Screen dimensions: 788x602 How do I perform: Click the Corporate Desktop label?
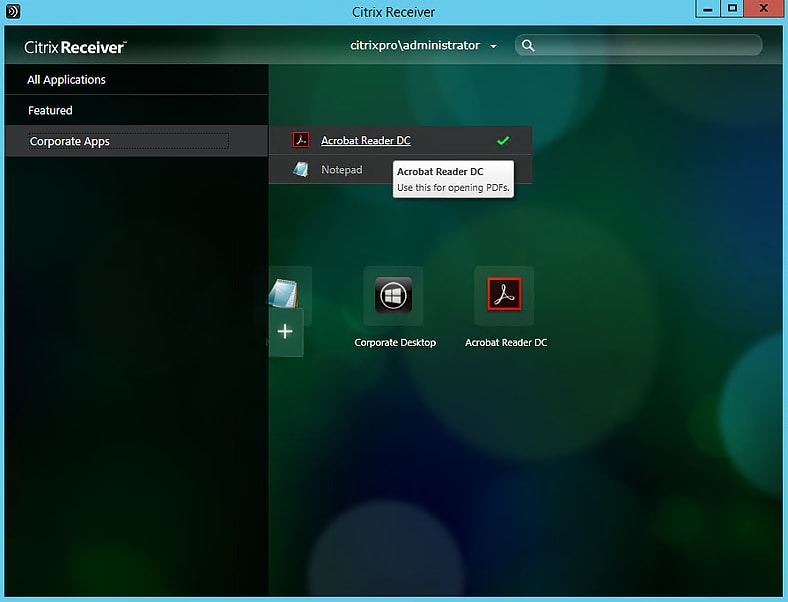tap(395, 343)
